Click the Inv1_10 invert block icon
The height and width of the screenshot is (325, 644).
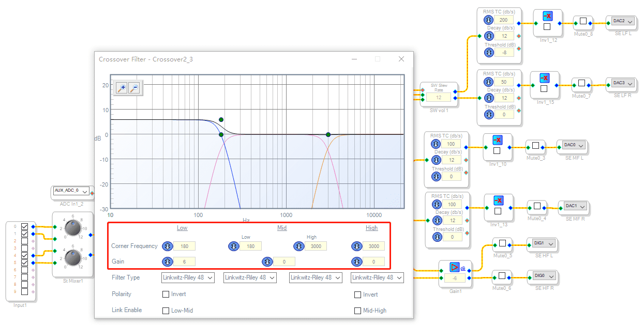click(497, 141)
